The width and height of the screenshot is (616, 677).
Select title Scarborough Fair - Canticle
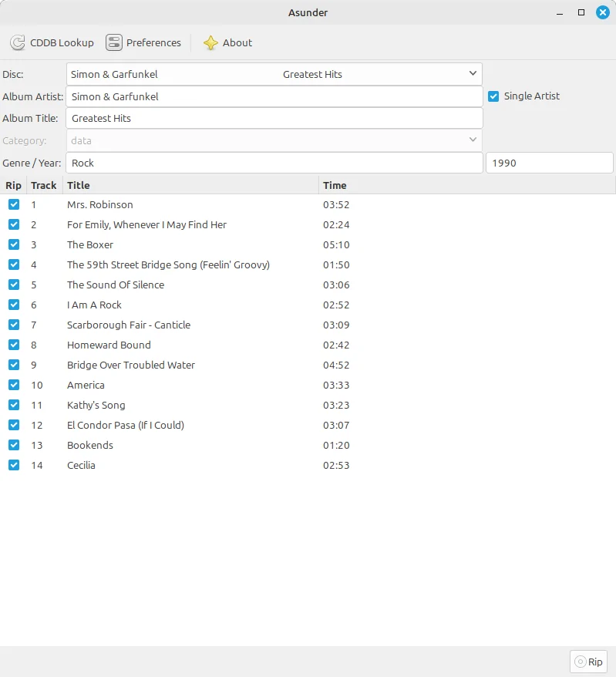tap(129, 325)
